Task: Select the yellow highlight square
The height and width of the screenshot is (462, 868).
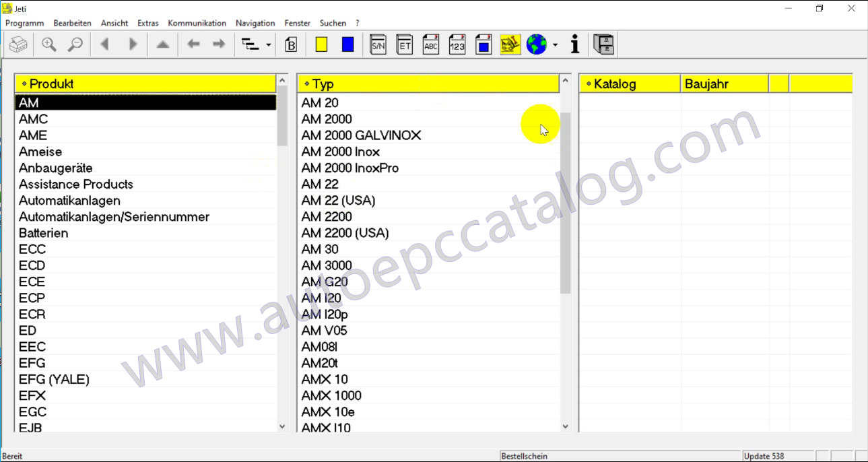Action: [x=321, y=44]
